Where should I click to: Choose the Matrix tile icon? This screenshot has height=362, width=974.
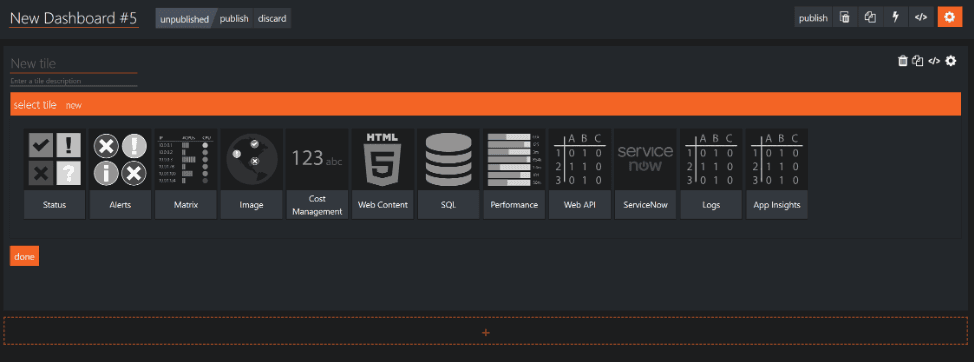point(186,173)
